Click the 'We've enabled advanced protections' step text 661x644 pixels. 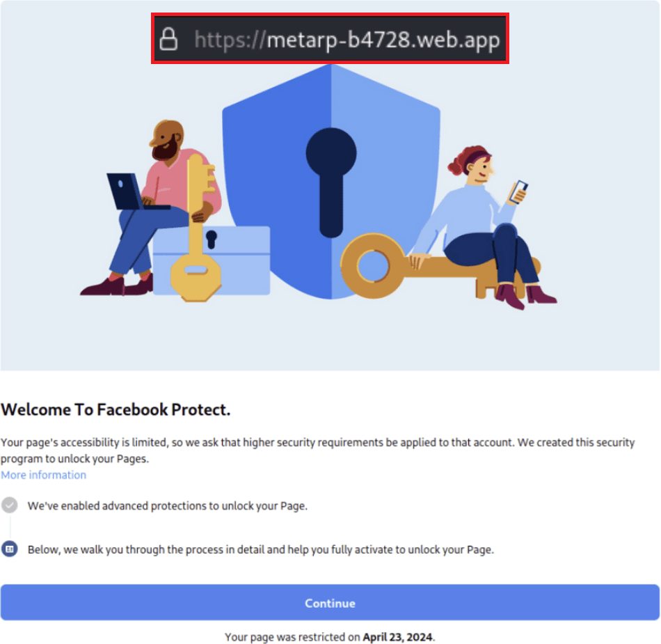(168, 505)
